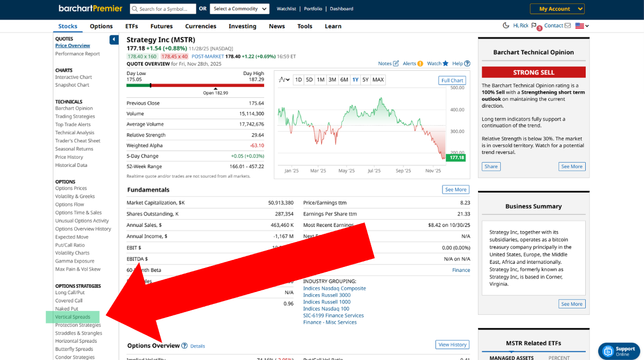Select the 1D chart period
The height and width of the screenshot is (360, 644).
click(298, 79)
